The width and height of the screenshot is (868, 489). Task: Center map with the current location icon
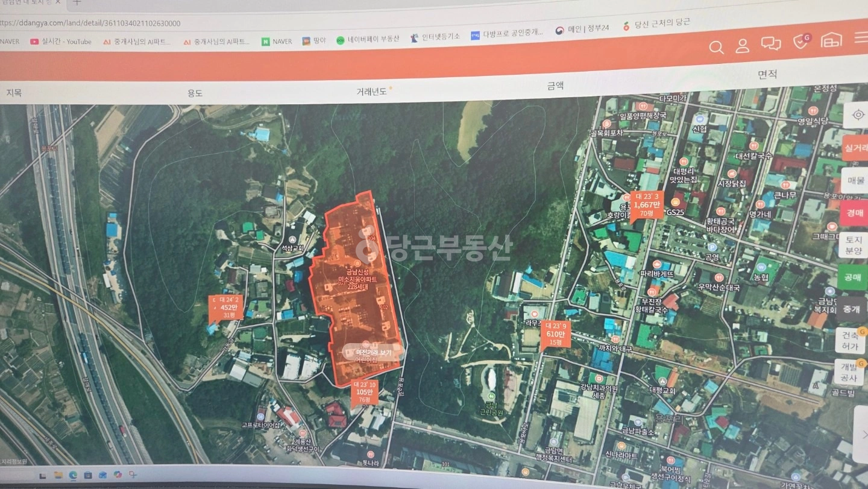(x=858, y=115)
